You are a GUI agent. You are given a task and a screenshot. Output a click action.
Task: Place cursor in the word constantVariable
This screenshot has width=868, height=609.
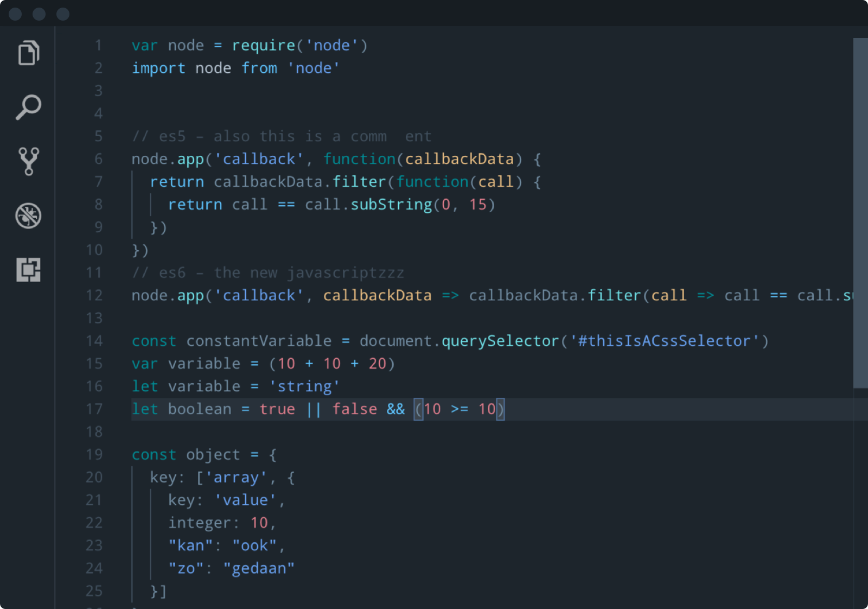tap(259, 341)
